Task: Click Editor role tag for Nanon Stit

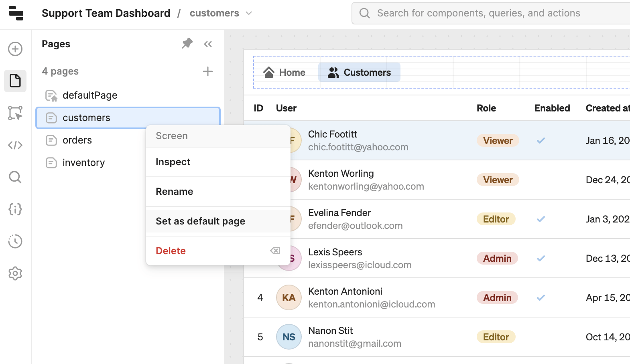Action: click(496, 337)
